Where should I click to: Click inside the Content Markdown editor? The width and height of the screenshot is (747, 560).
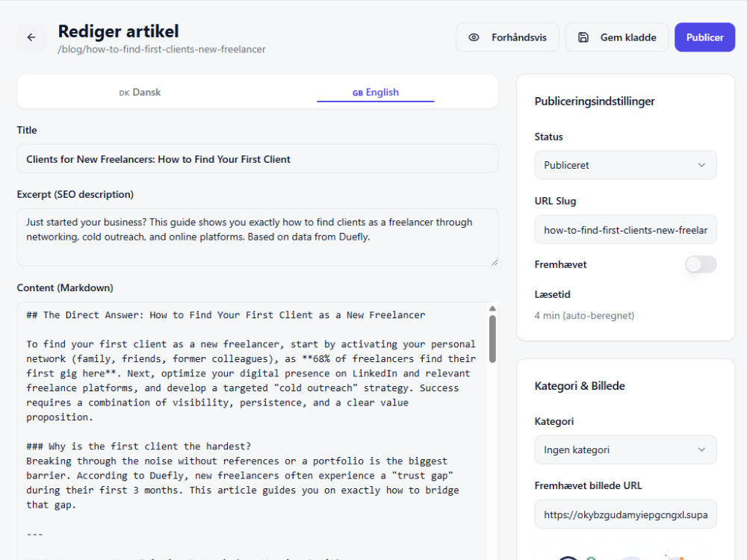pos(252,431)
